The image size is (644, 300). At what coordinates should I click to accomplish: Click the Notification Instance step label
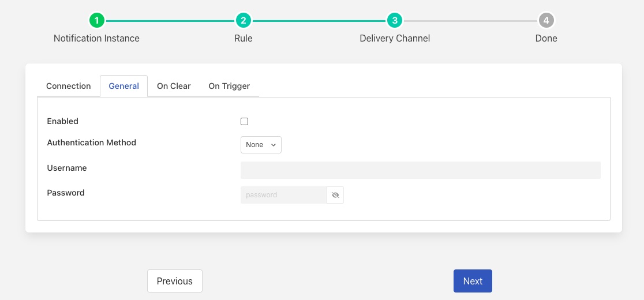(96, 39)
